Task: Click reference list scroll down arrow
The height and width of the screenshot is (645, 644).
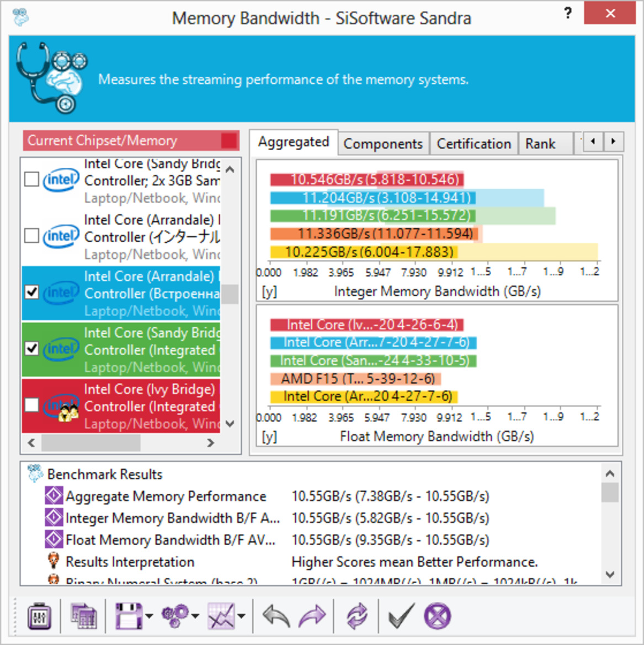Action: [x=231, y=423]
